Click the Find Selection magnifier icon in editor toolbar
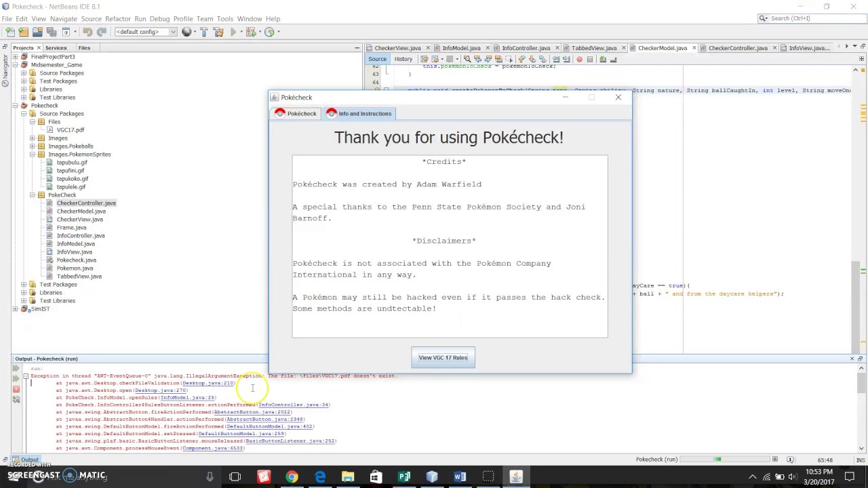Screen dimensions: 868x488 point(468,60)
